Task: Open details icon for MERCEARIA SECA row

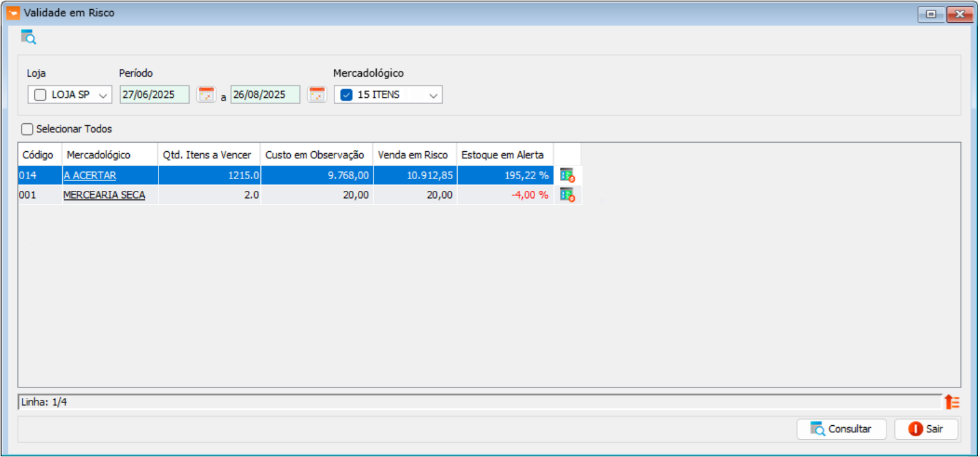Action: tap(567, 195)
